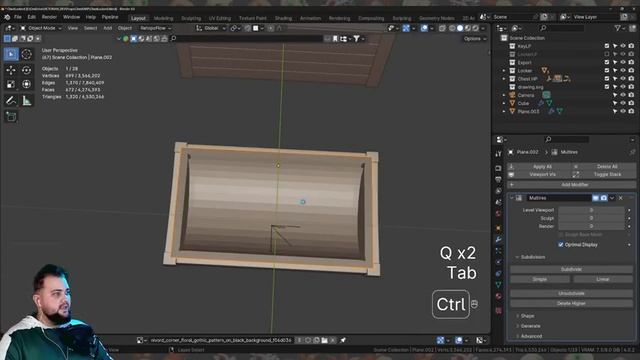Hide Plane.003 with eye icon
640x360 pixels.
tap(623, 111)
